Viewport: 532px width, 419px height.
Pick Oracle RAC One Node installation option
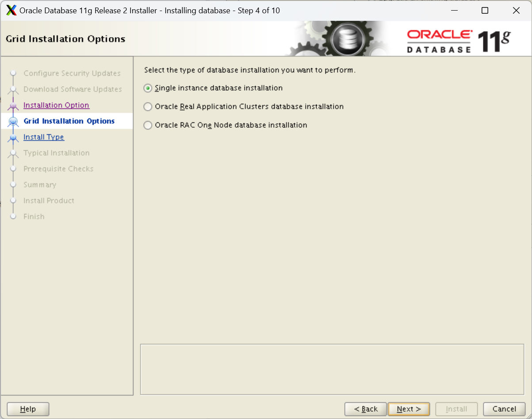(148, 125)
